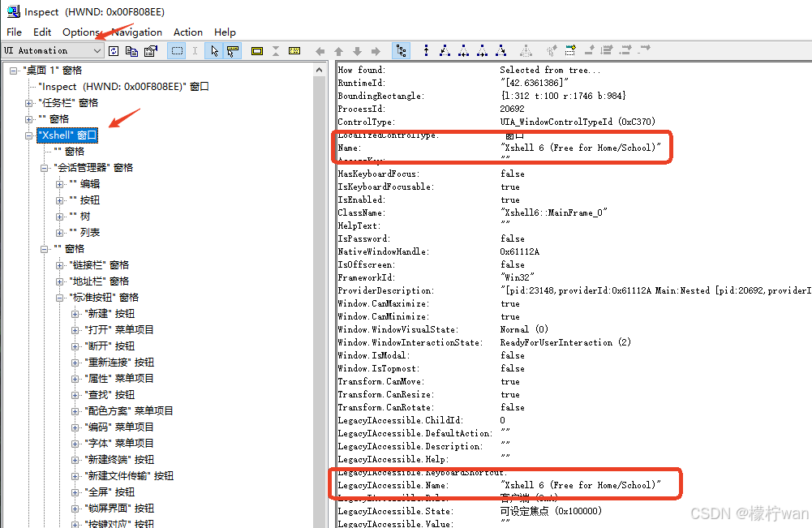Viewport: 812px width, 528px height.
Task: Open the UI Automation mode dropdown
Action: tap(96, 50)
